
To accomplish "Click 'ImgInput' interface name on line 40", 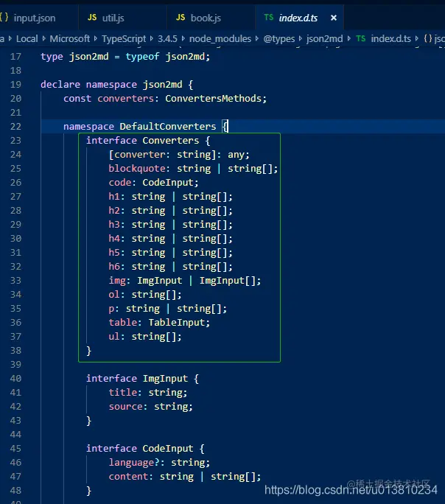I will [165, 379].
